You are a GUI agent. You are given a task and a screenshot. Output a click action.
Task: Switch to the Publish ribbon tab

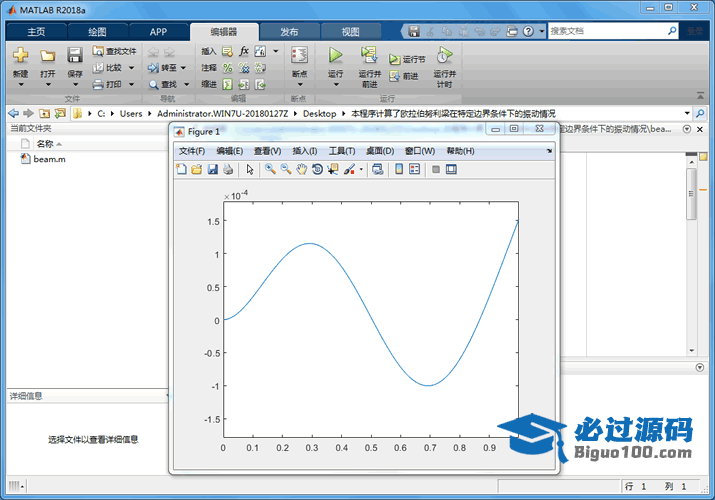289,32
